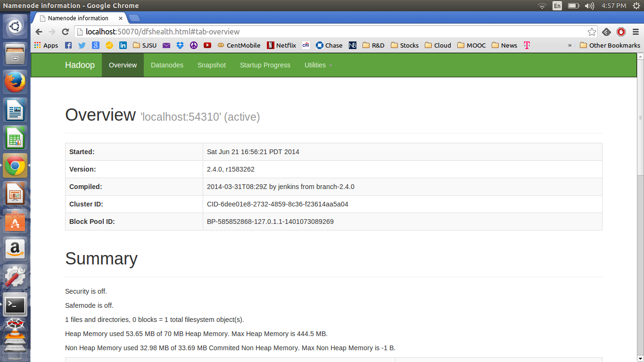
Task: Click the Wi-Fi indicator in the top panel
Action: [x=542, y=6]
